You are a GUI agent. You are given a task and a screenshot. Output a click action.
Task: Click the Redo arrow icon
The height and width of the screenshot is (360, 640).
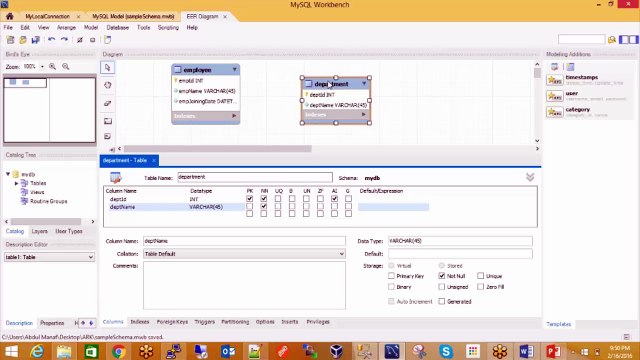click(x=64, y=40)
